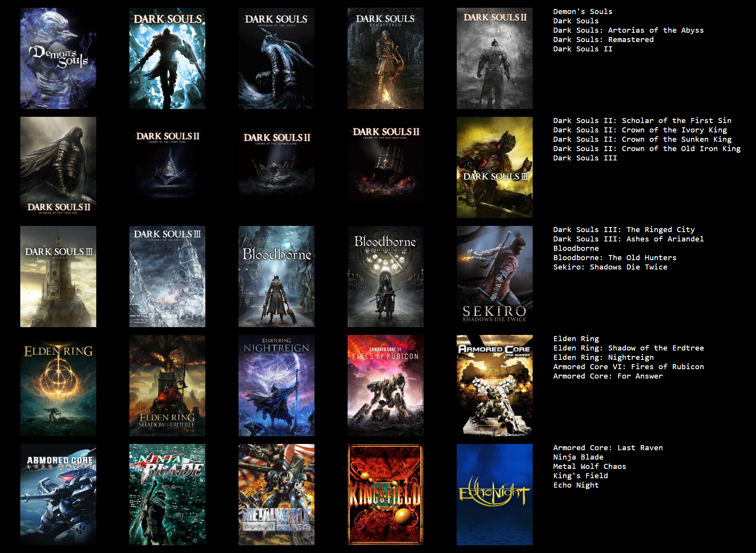Click the Elden Ring Nightreign cover
This screenshot has width=756, height=553.
coord(276,386)
